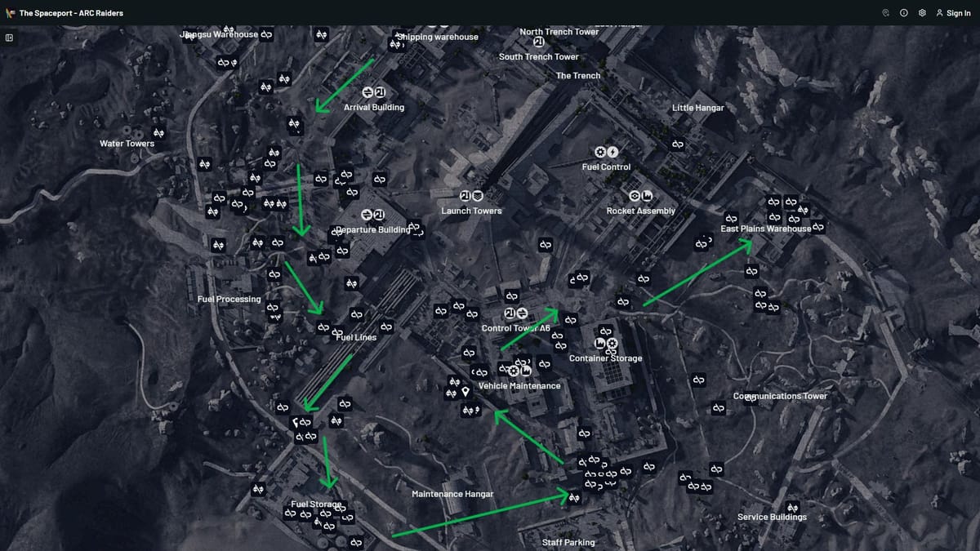980x551 pixels.
Task: Open the sidebar panel toggle icon
Action: (x=9, y=38)
